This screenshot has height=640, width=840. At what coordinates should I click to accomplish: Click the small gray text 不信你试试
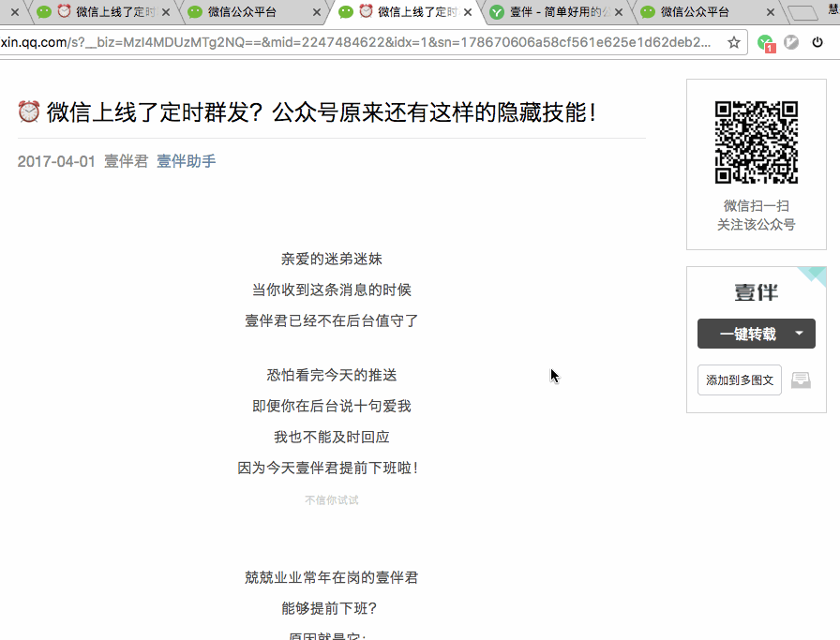tap(332, 500)
